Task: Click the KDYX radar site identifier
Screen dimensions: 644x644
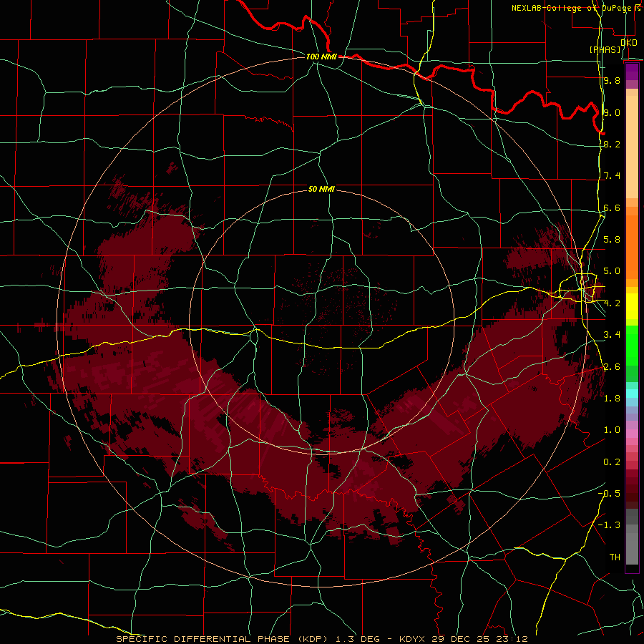Action: [x=413, y=639]
